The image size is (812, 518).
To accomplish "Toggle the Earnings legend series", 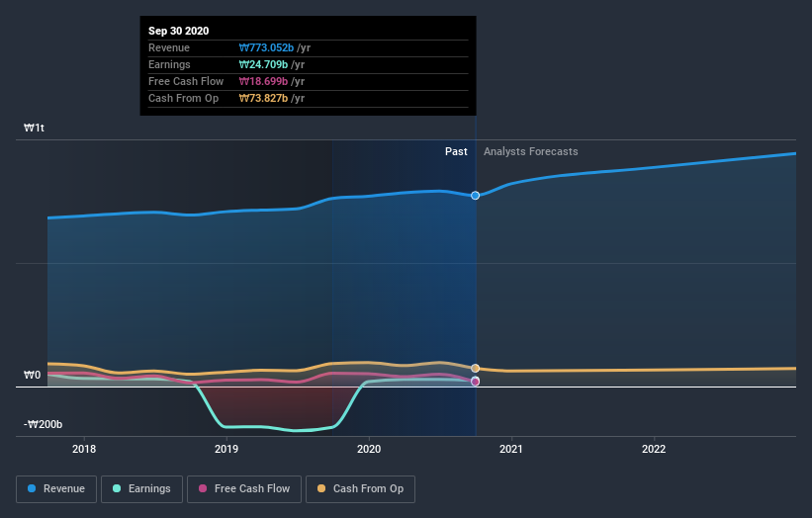I will tap(141, 489).
